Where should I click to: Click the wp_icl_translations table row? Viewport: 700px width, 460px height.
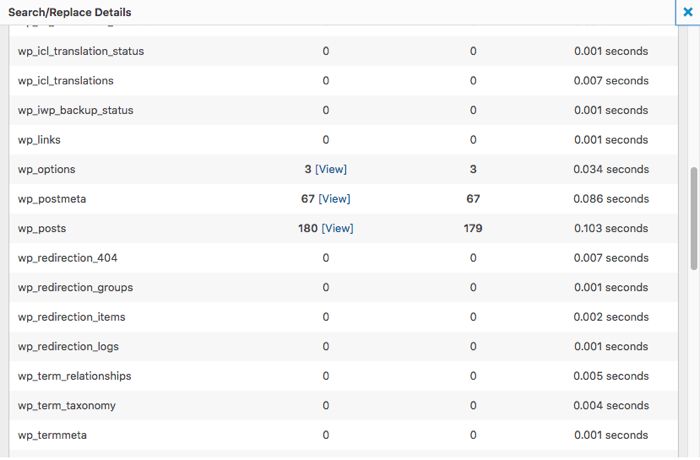point(66,80)
